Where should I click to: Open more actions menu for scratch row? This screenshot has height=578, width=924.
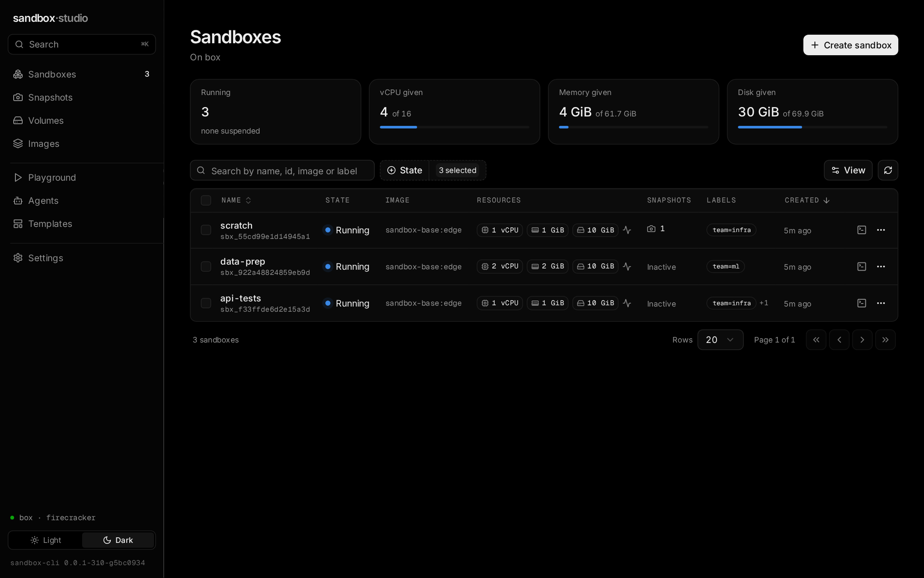(881, 230)
